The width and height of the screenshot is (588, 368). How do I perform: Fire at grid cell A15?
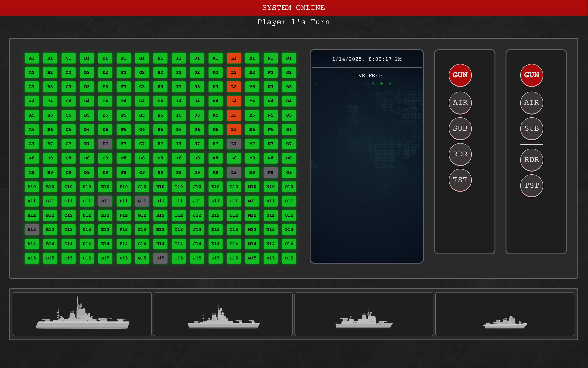(32, 258)
